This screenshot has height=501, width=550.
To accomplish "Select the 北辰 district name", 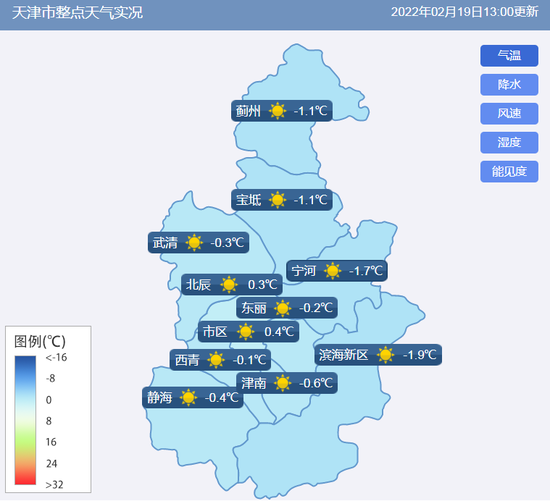I will tap(198, 285).
